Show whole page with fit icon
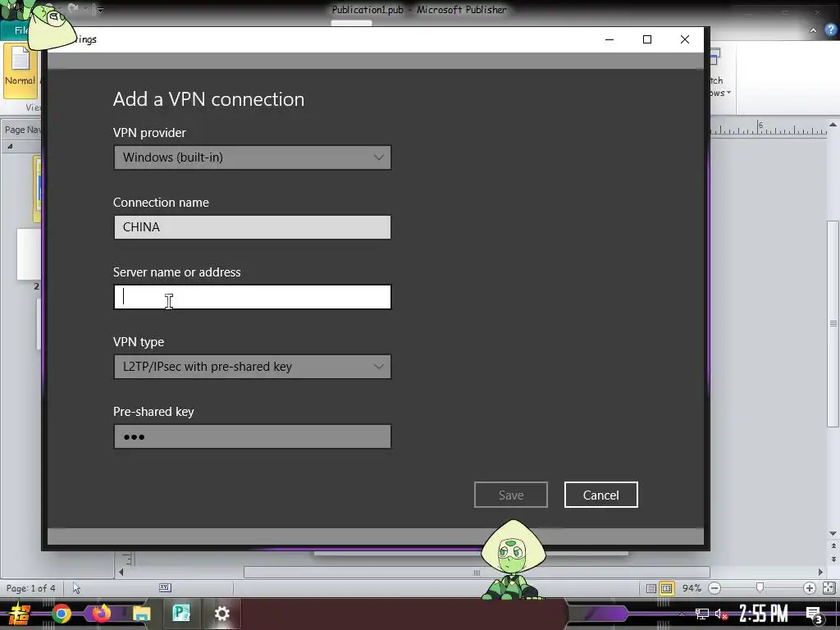840x630 pixels. point(829,588)
